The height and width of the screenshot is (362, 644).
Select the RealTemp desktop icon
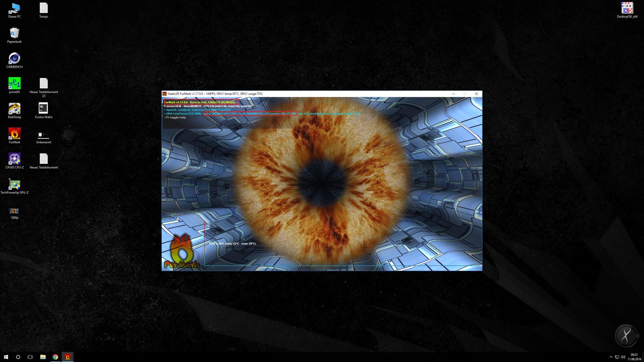[x=14, y=111]
